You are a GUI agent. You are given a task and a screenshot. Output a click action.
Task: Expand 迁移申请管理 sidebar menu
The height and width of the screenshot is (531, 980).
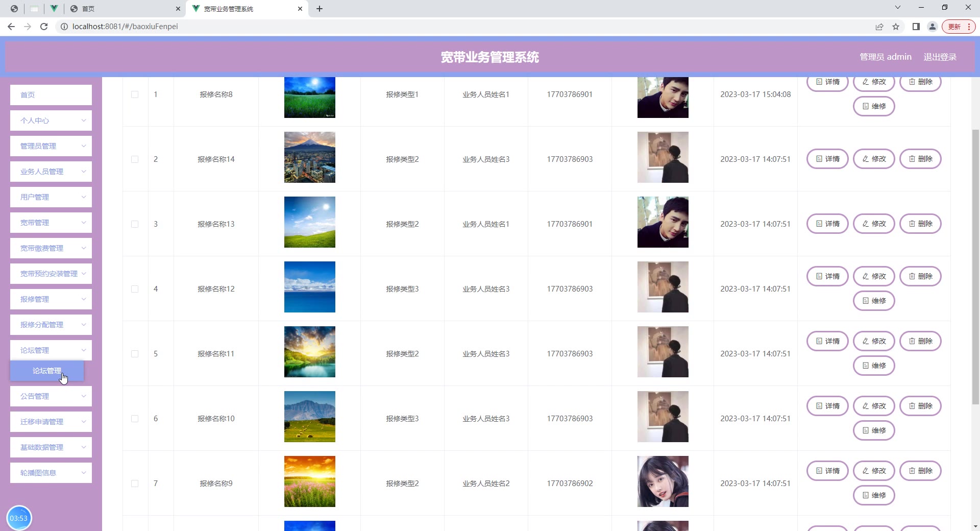pyautogui.click(x=51, y=422)
